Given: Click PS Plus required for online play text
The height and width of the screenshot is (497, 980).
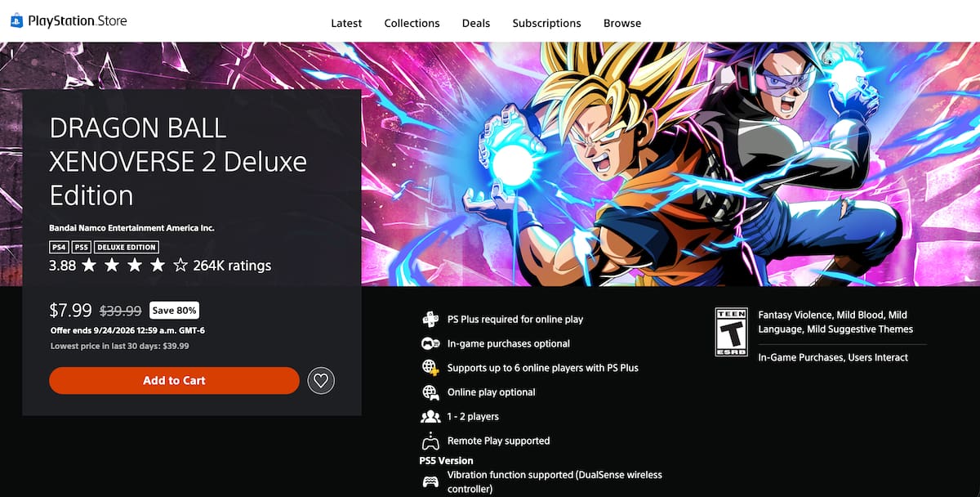Looking at the screenshot, I should coord(515,320).
